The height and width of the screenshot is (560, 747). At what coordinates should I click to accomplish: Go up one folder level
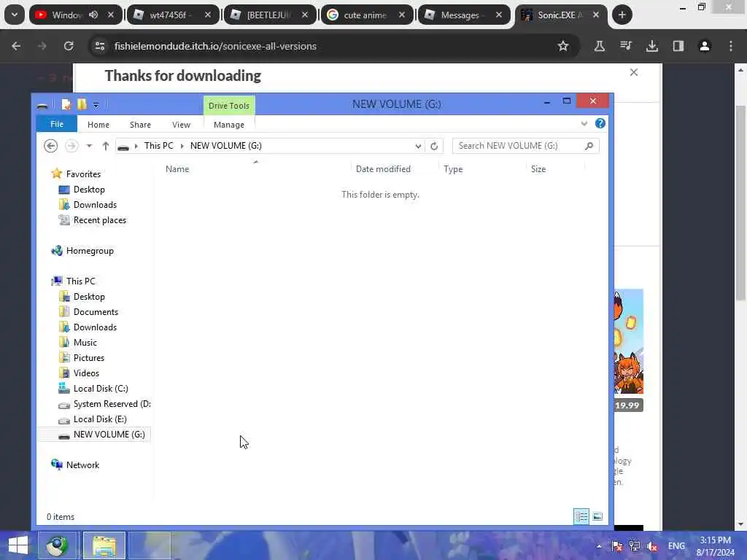click(x=105, y=146)
